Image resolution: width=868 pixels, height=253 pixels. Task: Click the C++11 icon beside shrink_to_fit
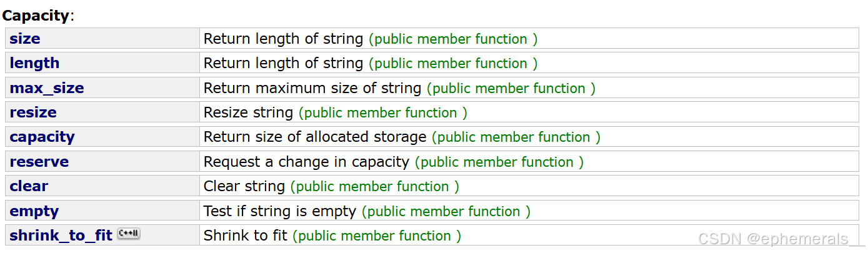click(129, 234)
